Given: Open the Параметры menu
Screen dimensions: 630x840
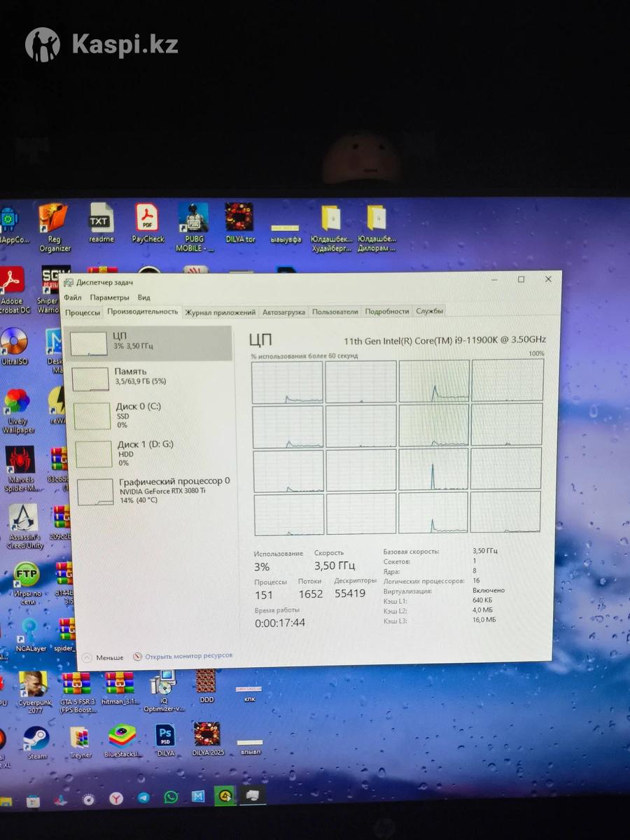Looking at the screenshot, I should click(x=109, y=297).
